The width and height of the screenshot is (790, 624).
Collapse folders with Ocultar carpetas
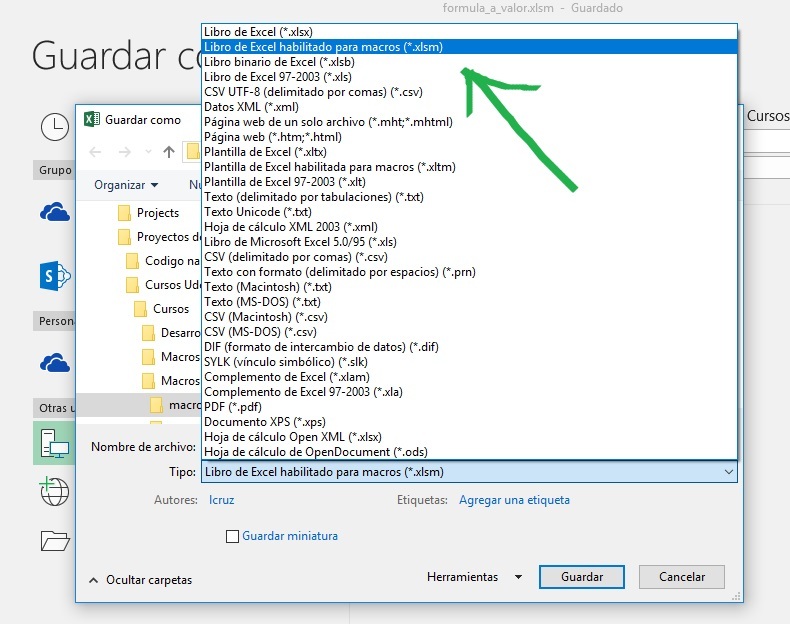pyautogui.click(x=141, y=580)
